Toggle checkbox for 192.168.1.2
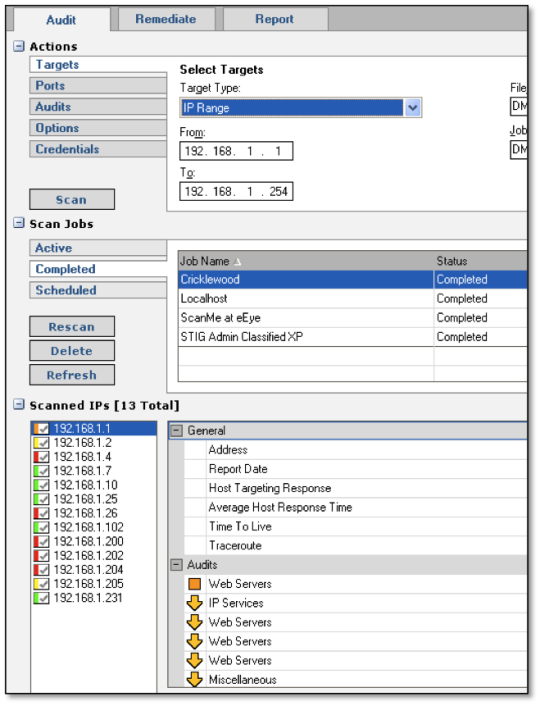This screenshot has width=540, height=706. [x=43, y=443]
